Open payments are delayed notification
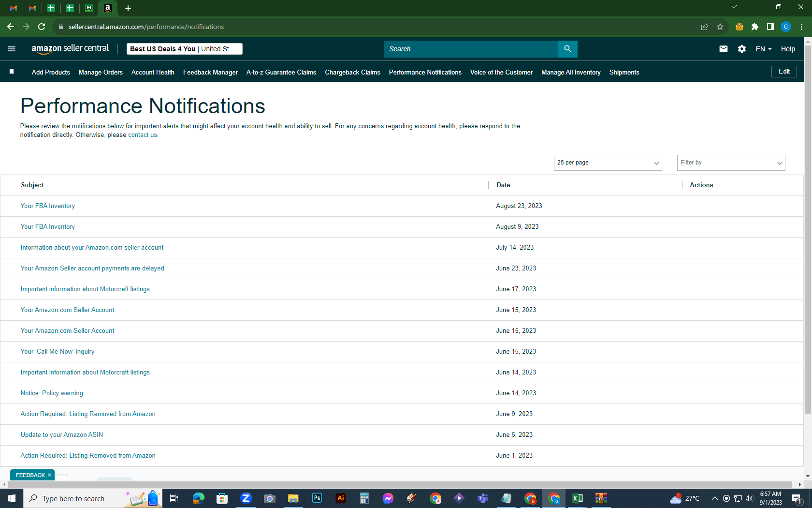Screen dimensions: 812x508 click(92, 269)
